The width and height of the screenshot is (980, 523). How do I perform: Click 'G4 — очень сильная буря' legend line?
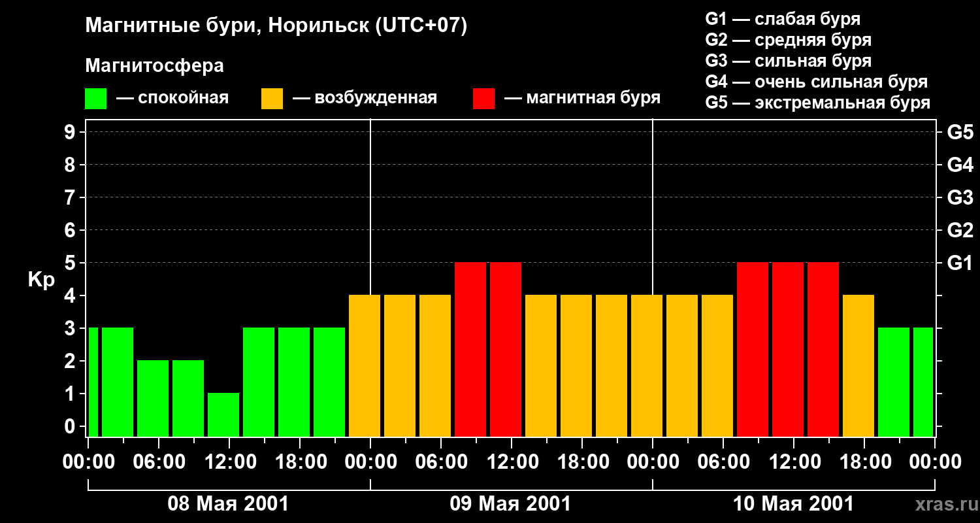[817, 82]
